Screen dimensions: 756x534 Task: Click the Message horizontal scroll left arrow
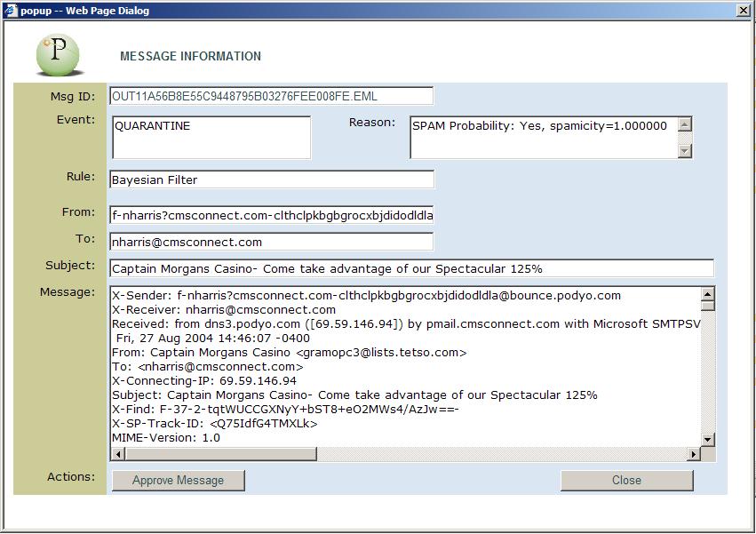click(118, 454)
